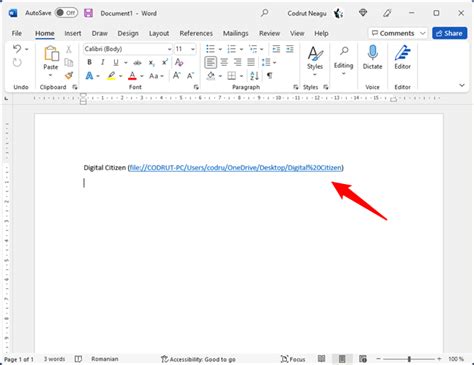Image resolution: width=474 pixels, height=365 pixels.
Task: Switch to the Layout tab
Action: (159, 33)
